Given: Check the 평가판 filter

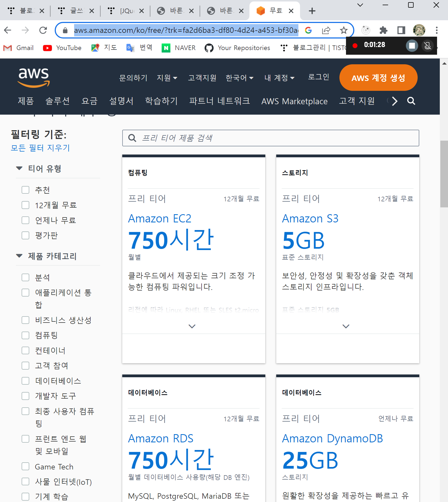Looking at the screenshot, I should click(25, 235).
